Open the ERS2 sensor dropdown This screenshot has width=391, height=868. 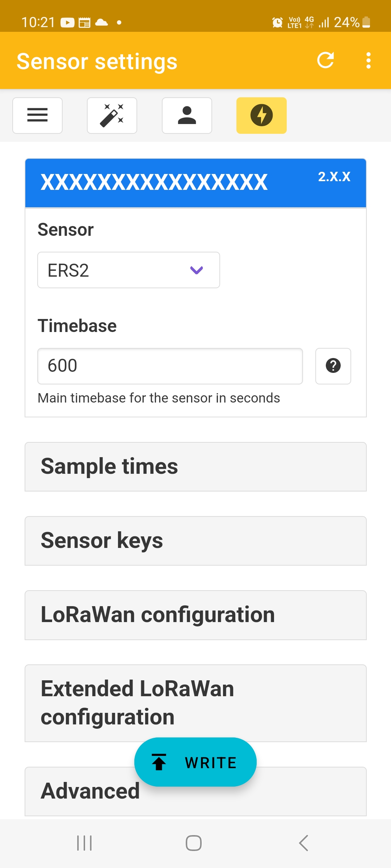click(x=129, y=270)
